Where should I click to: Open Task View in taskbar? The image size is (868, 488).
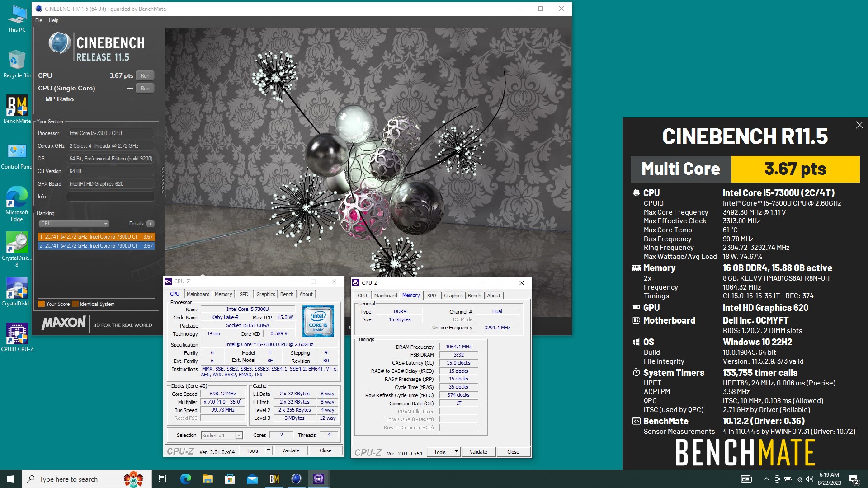pyautogui.click(x=163, y=479)
